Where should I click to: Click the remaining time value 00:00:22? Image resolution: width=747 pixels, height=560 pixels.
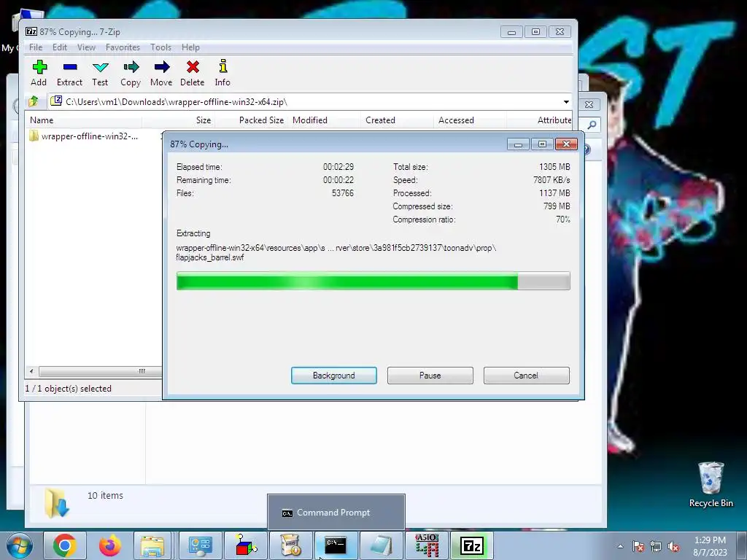[338, 180]
